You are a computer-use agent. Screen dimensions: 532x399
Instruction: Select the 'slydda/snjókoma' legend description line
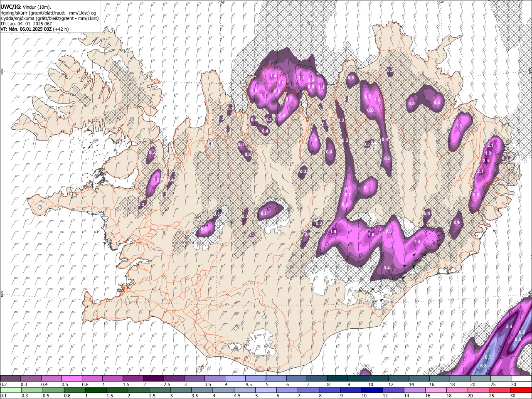[49, 18]
